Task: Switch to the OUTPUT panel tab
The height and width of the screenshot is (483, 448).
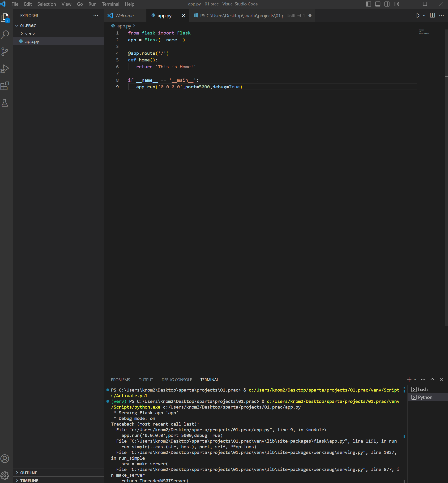Action: [146, 380]
